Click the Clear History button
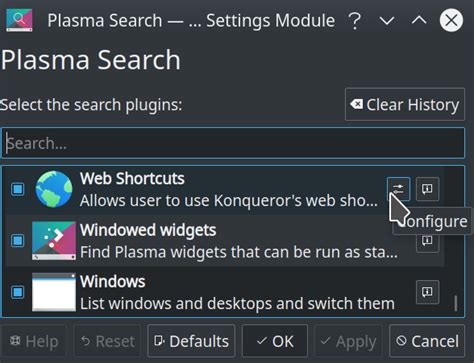 405,104
